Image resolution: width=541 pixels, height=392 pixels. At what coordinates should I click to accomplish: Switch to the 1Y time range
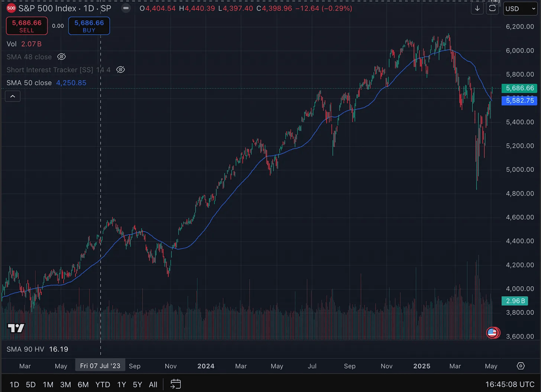click(x=121, y=384)
